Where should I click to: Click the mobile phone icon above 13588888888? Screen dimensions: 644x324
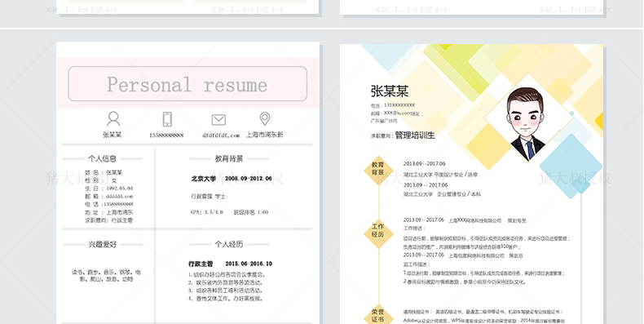pos(167,119)
